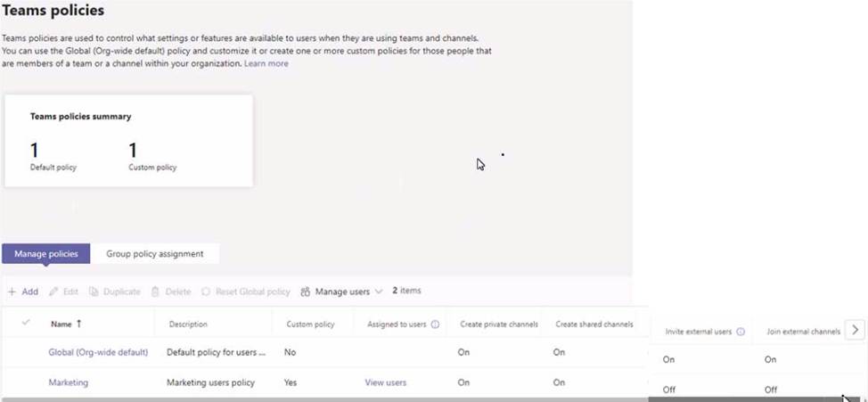Click info icon beside Assigned to users
868x402 pixels.
click(x=435, y=324)
